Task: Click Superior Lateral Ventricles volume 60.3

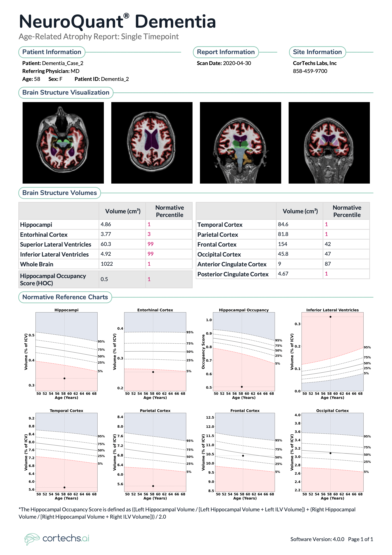Action: tap(106, 244)
